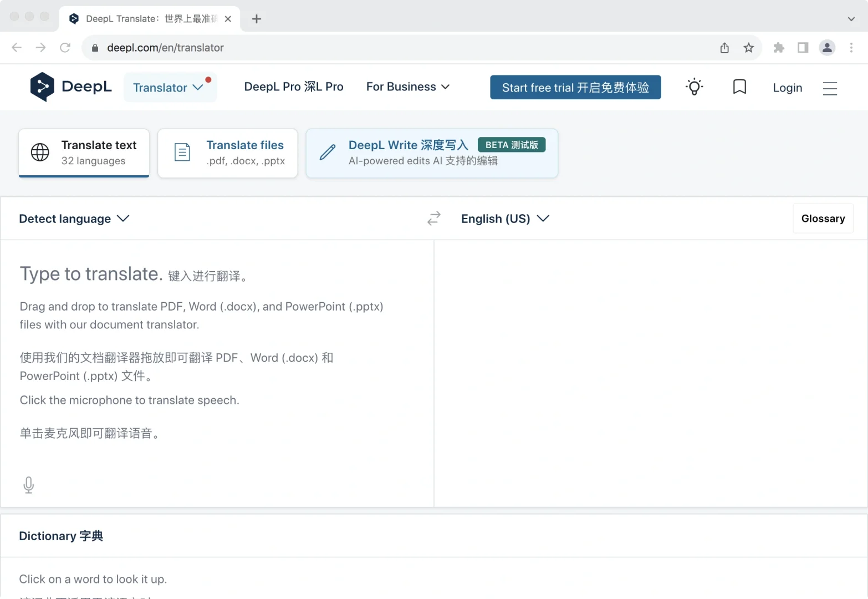Open the English (US) target language dropdown

(505, 219)
